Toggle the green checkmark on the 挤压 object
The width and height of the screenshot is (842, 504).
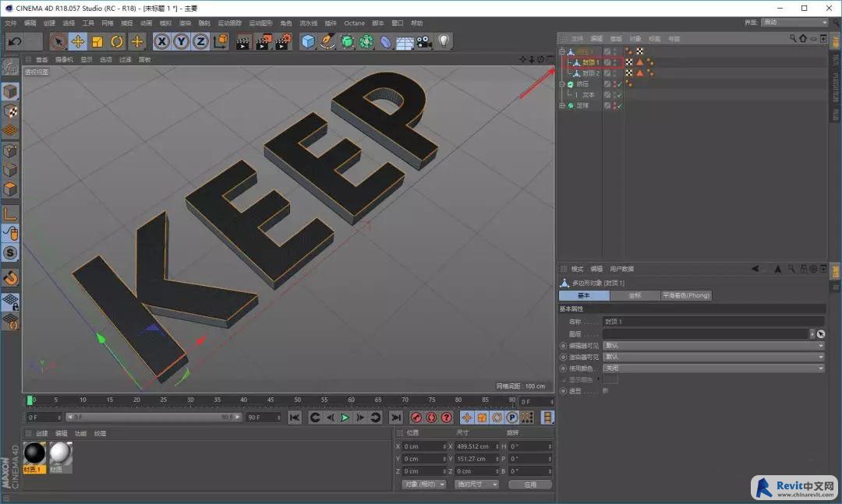pyautogui.click(x=619, y=84)
